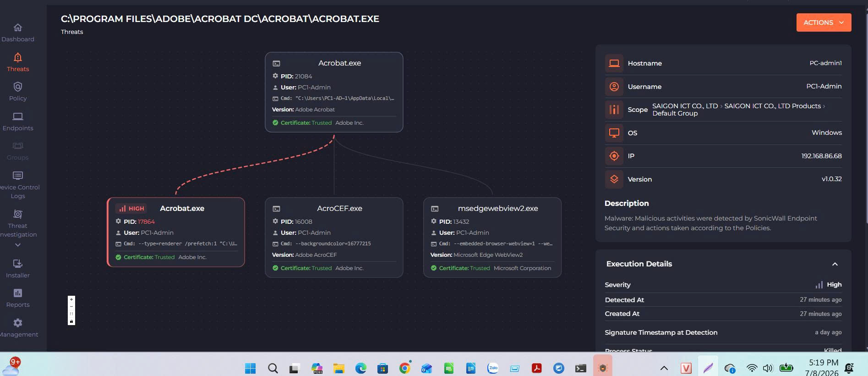Select the flagged Acrobat.exe node title
Viewport: 868px width, 376px height.
[x=182, y=208]
